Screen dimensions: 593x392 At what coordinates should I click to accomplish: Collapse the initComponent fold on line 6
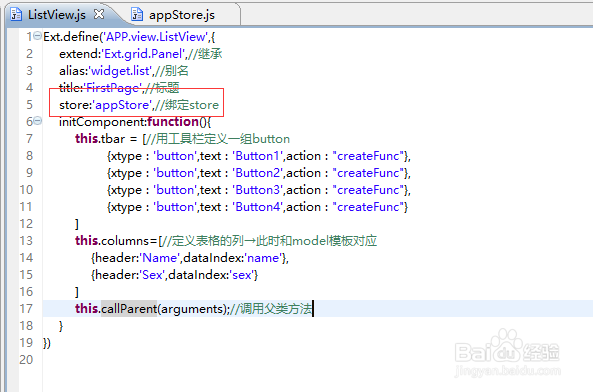[x=37, y=121]
